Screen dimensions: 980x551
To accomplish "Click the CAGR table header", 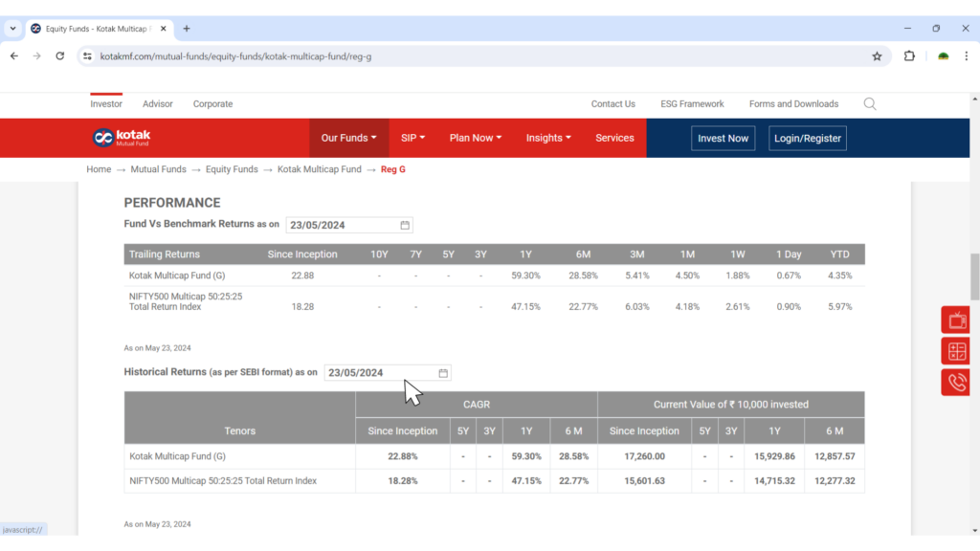I will click(477, 405).
